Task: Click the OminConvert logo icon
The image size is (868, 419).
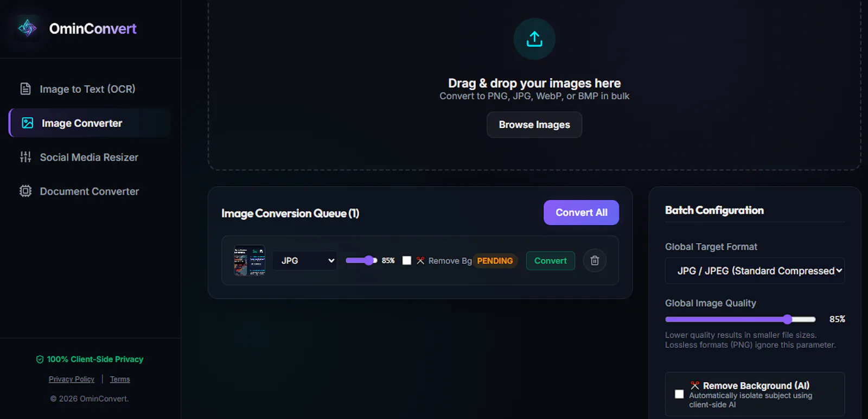Action: click(x=27, y=28)
